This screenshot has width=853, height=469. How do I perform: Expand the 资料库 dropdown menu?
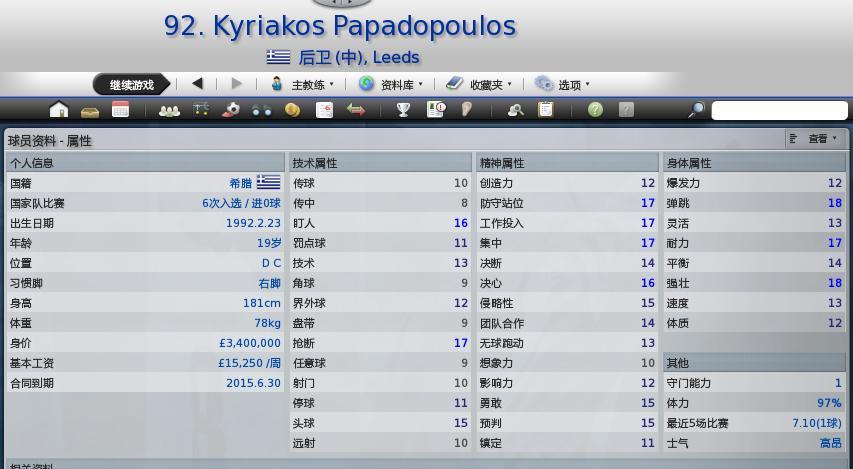click(391, 85)
